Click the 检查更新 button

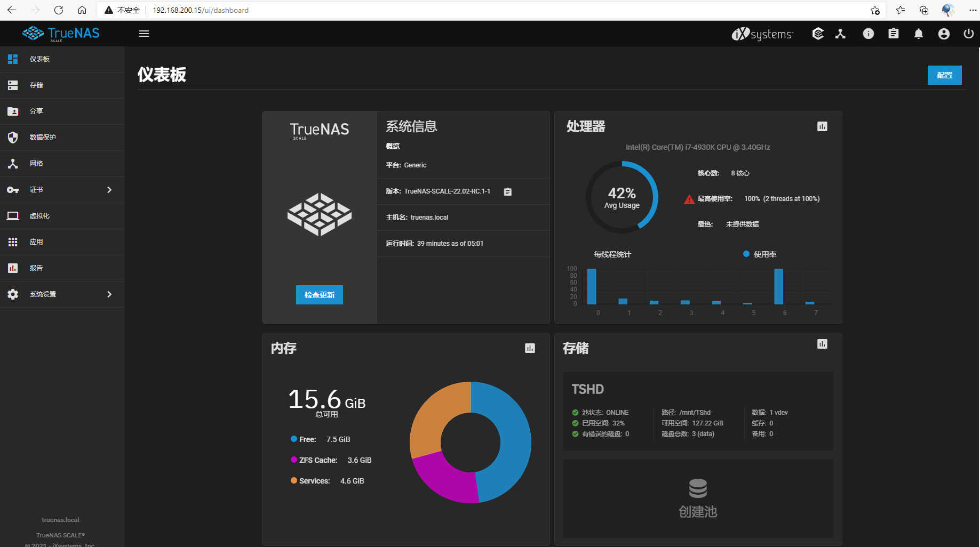(319, 295)
